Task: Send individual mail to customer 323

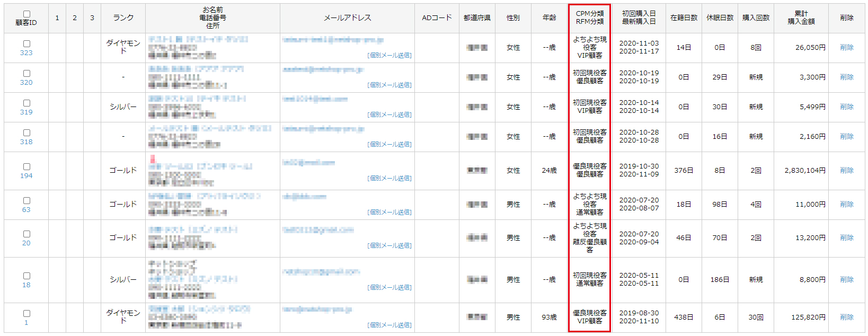Action: click(389, 55)
